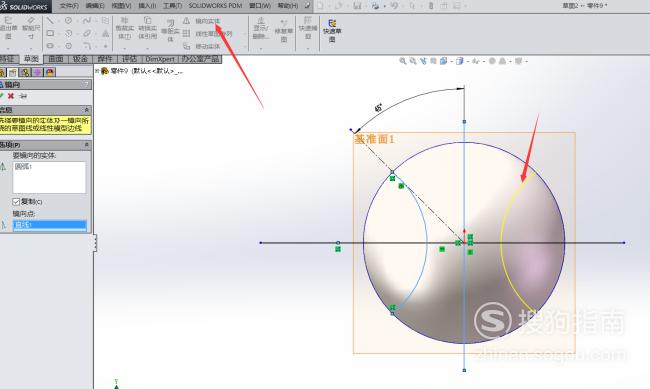Open the Print dropdown arrow

click(x=384, y=6)
